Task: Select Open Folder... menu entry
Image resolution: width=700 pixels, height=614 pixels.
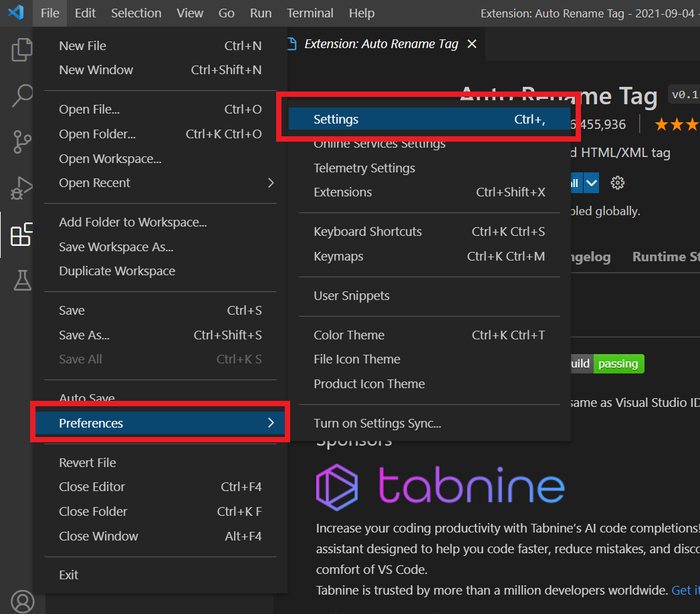Action: tap(160, 134)
